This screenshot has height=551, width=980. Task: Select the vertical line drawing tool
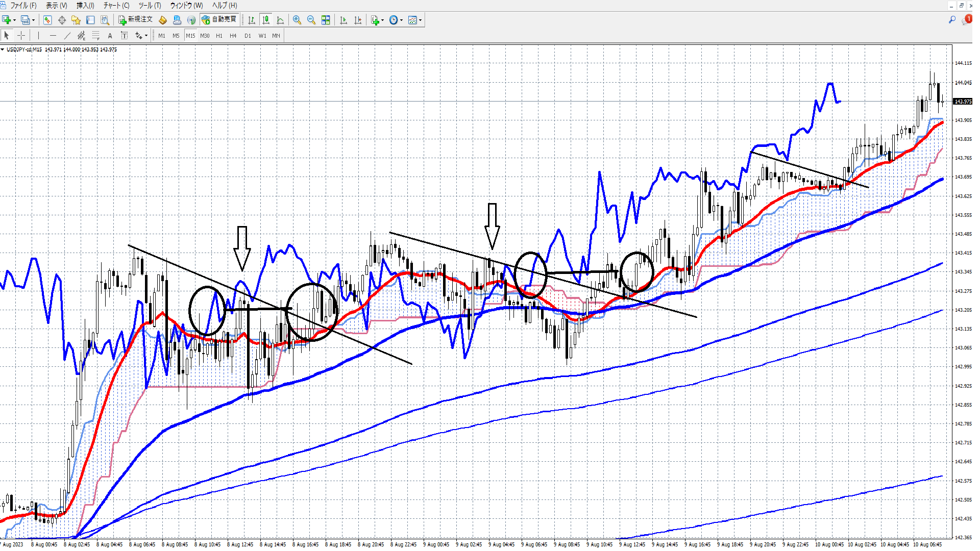tap(38, 35)
